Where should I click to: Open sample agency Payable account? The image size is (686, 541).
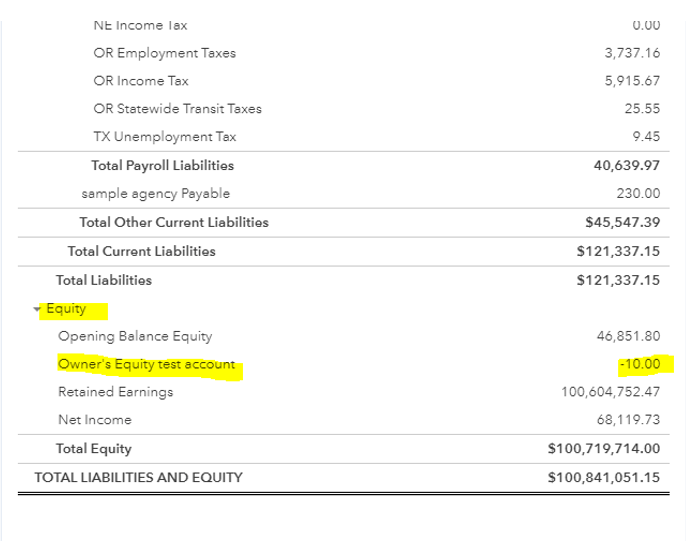156,193
